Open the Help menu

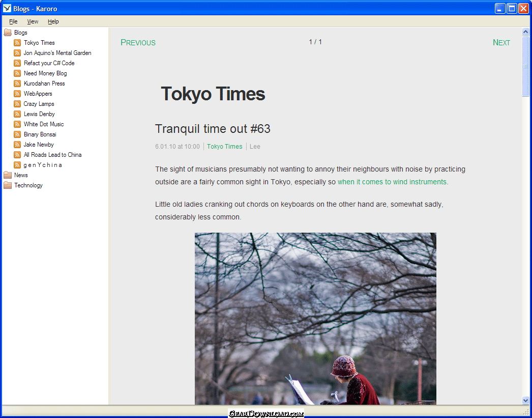(53, 21)
